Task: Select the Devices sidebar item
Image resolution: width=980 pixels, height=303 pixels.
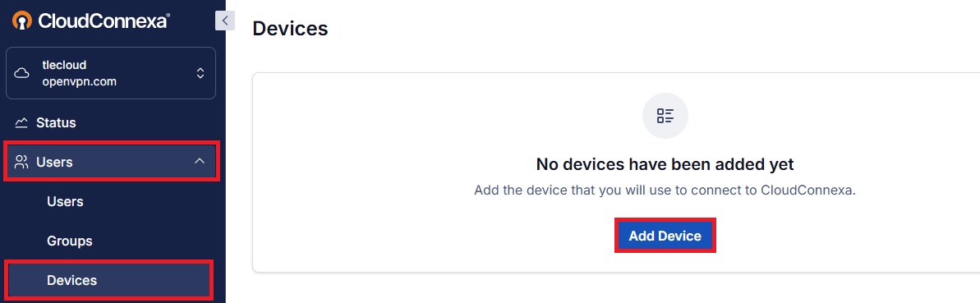Action: pos(108,280)
